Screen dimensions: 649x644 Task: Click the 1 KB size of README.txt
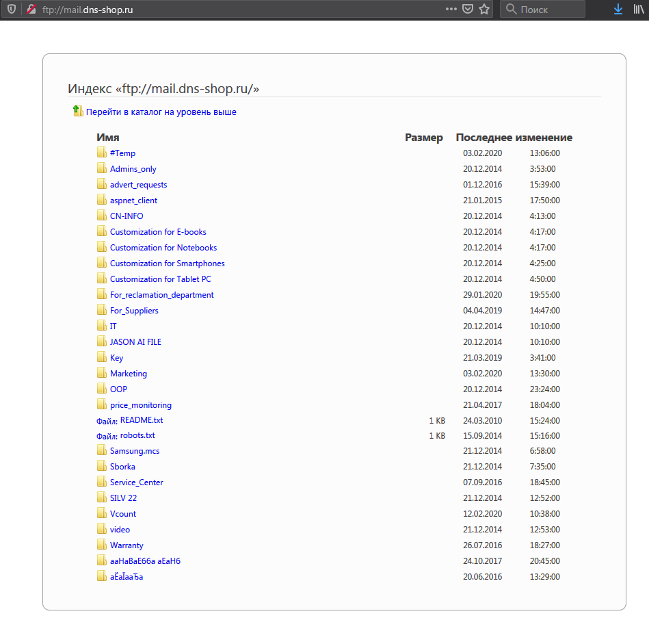tap(437, 420)
